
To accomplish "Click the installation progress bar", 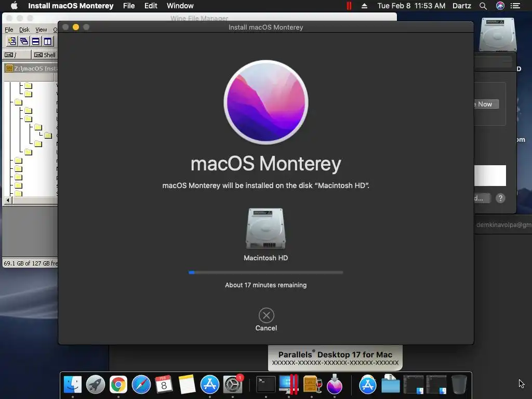I will tap(265, 272).
